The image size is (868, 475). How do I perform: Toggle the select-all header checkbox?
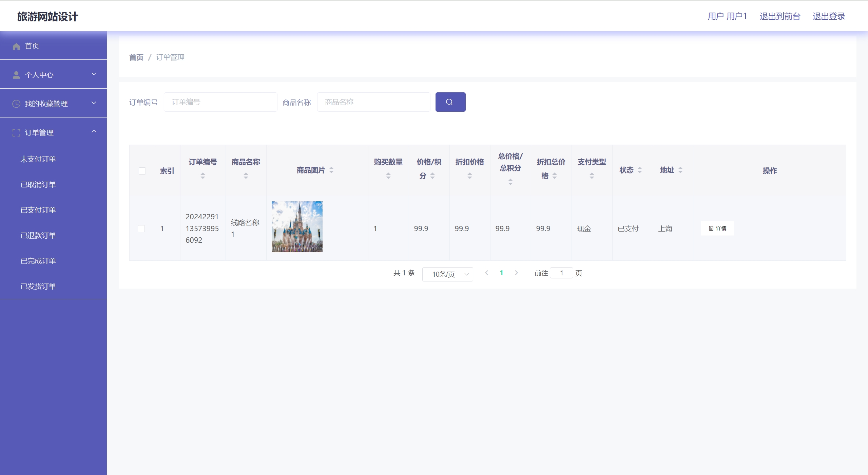142,171
